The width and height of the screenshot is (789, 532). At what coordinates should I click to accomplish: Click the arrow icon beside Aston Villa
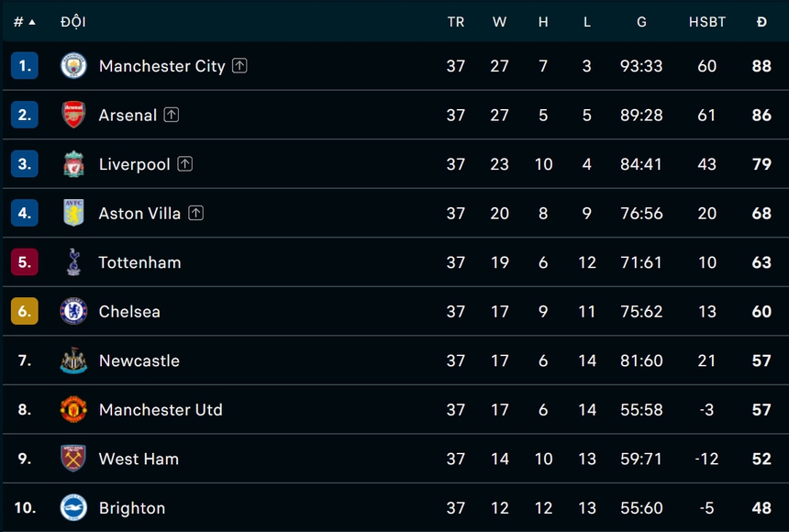coord(195,213)
